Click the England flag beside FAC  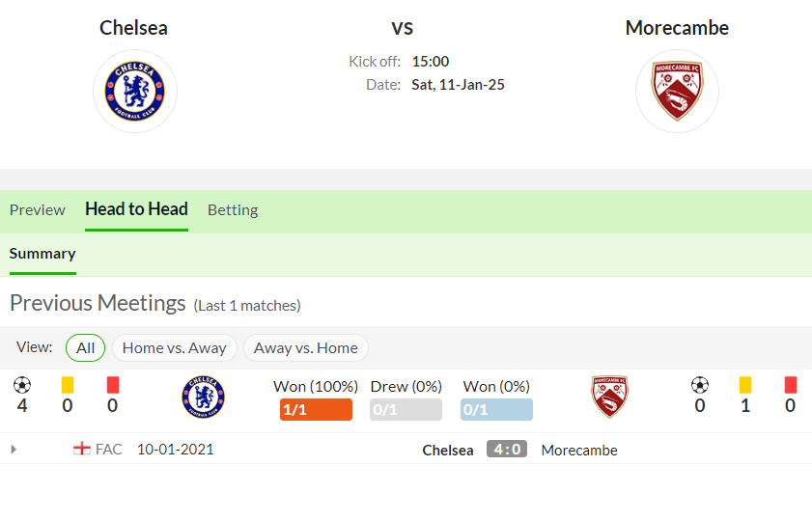point(82,449)
